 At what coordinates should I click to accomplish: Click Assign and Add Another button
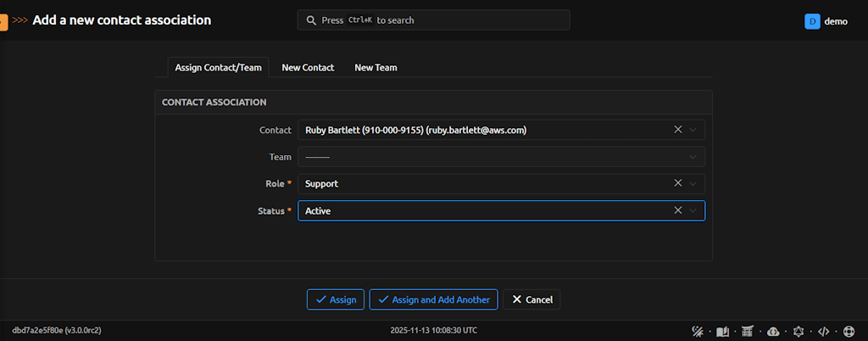[433, 299]
